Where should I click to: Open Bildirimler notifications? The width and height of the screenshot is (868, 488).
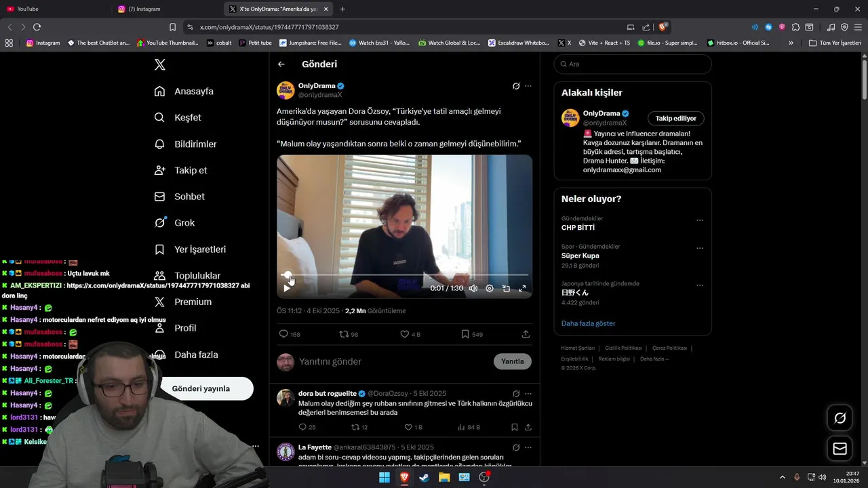point(185,144)
